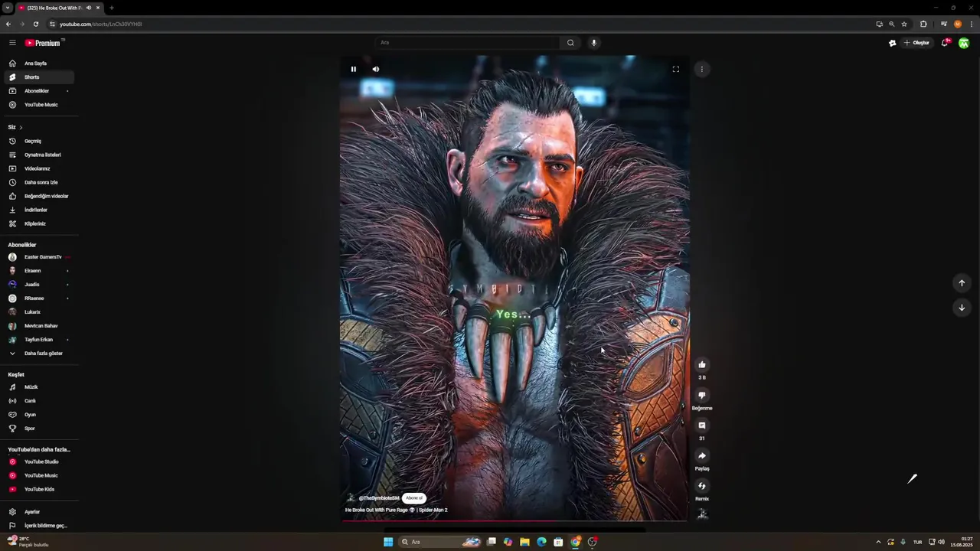Open İndirilenler downloads

(38, 210)
